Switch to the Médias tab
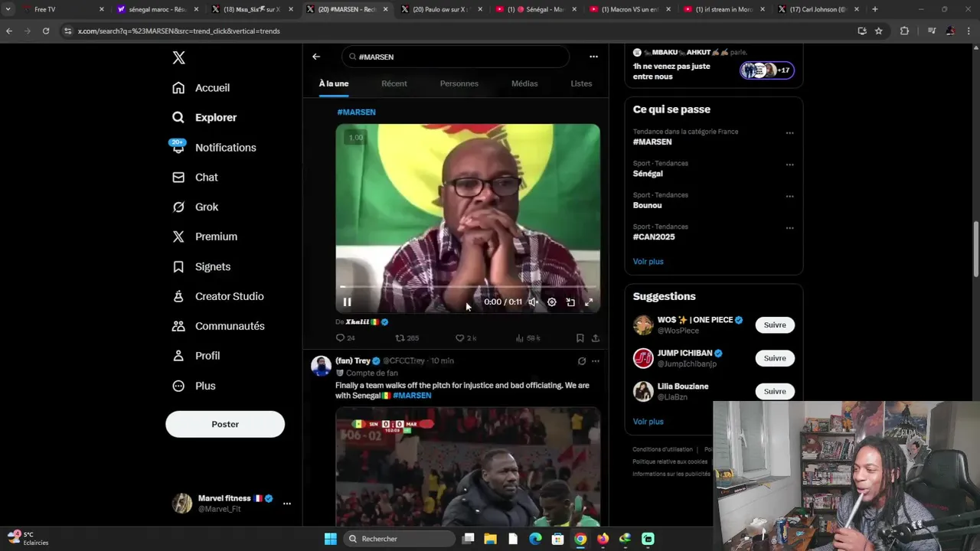Image resolution: width=980 pixels, height=551 pixels. coord(524,83)
